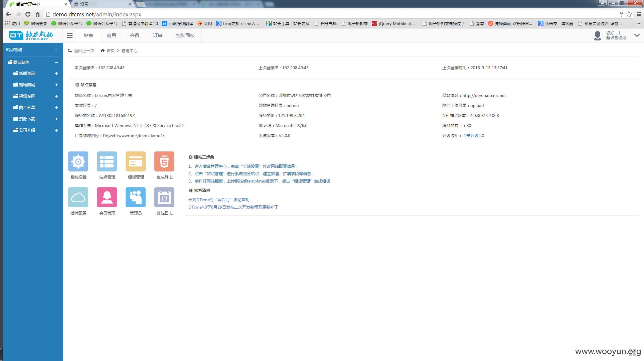Close the 设置 browser tab
The width and height of the screenshot is (644, 361).
click(130, 4)
